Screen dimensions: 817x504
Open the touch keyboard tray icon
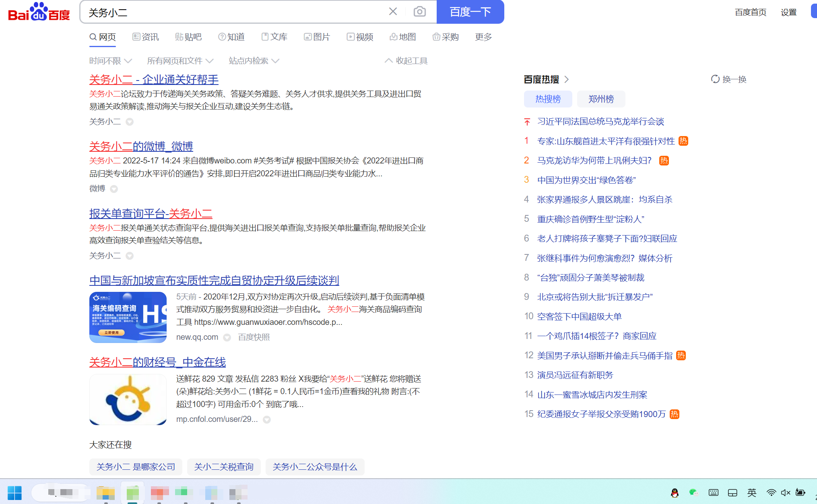pos(714,493)
